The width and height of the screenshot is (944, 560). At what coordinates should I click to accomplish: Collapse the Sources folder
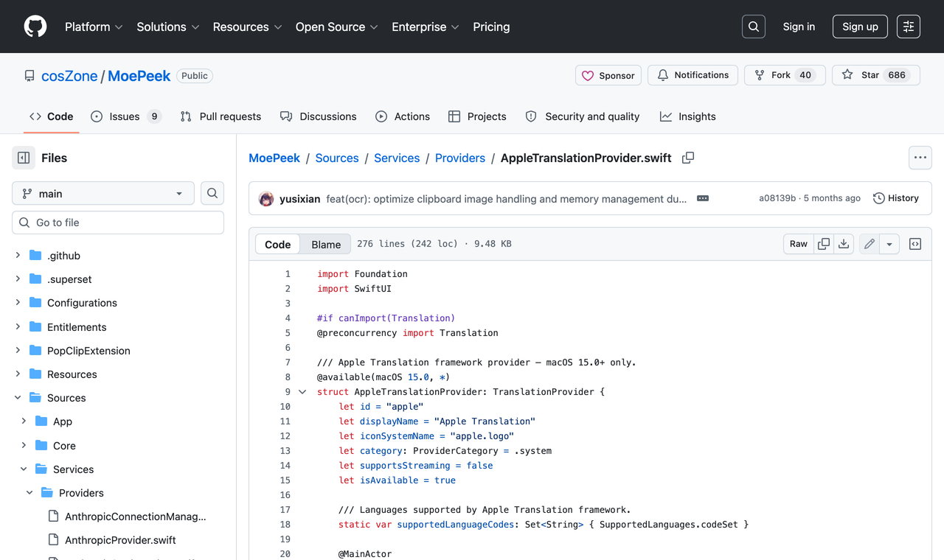pos(18,398)
